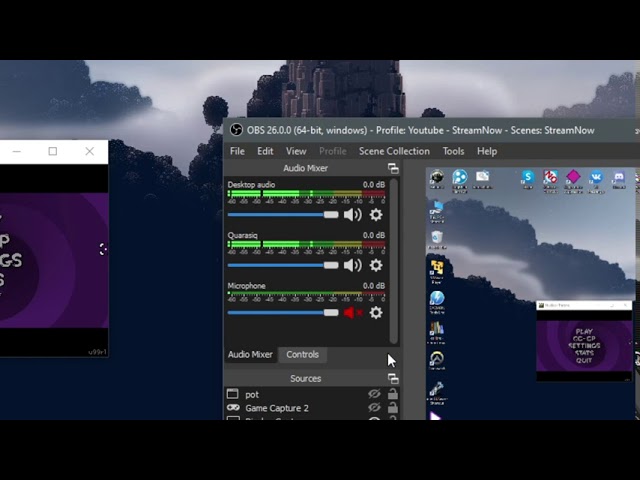The width and height of the screenshot is (640, 480).
Task: Select the Game Capture 2 source row
Action: pyautogui.click(x=312, y=408)
